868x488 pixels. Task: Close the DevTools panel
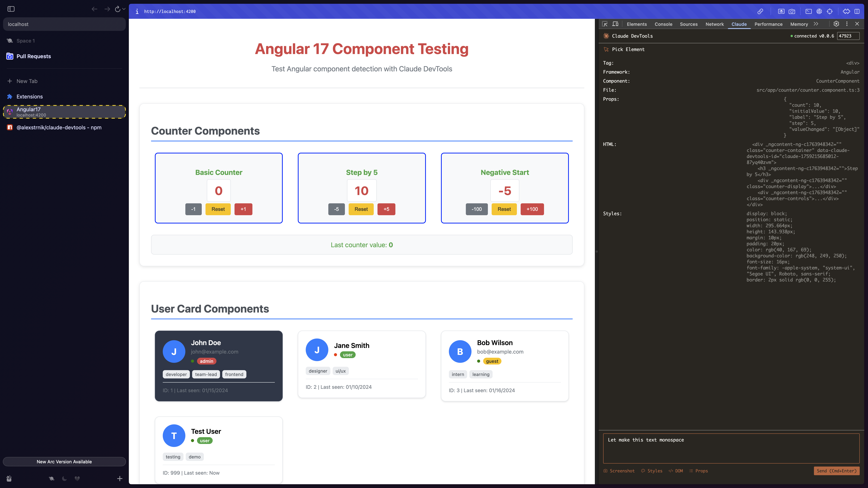tap(857, 24)
